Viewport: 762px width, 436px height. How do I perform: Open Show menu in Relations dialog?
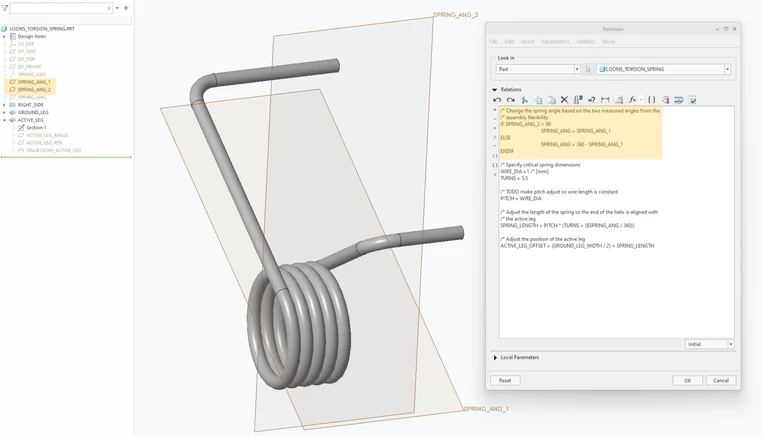[608, 42]
